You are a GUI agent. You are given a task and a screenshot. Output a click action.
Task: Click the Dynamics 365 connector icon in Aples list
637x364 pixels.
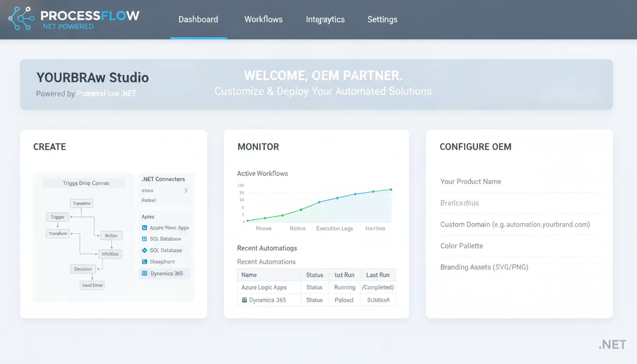click(145, 273)
